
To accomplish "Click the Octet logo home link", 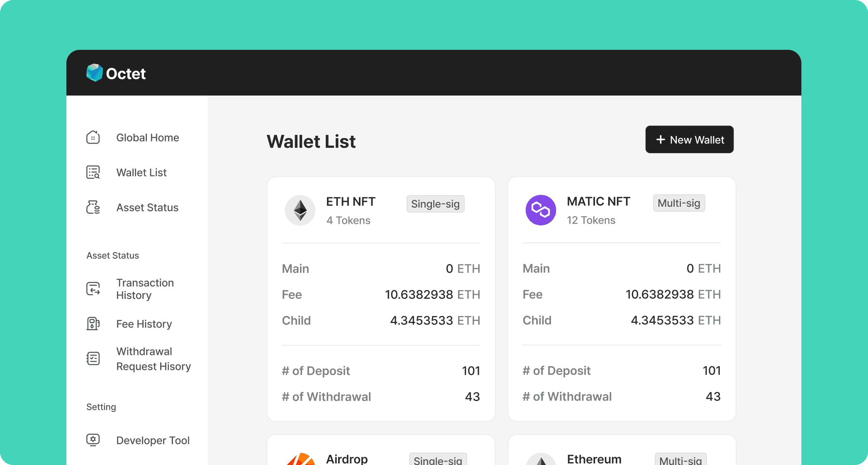I will point(115,72).
